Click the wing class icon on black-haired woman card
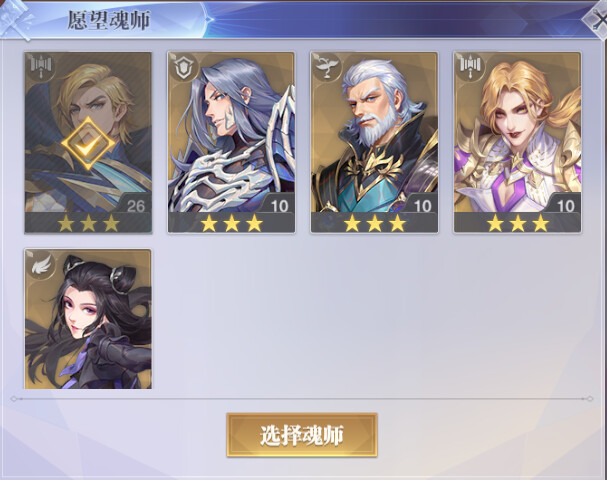 [x=41, y=264]
